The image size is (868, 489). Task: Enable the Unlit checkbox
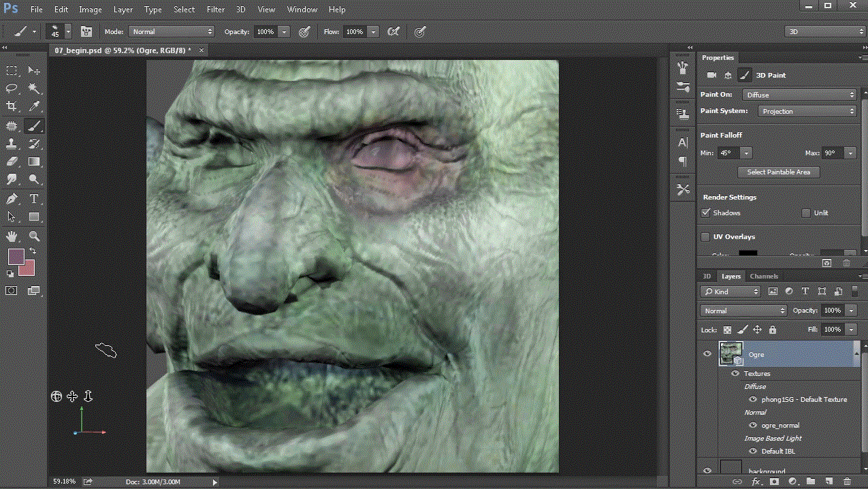pyautogui.click(x=807, y=212)
